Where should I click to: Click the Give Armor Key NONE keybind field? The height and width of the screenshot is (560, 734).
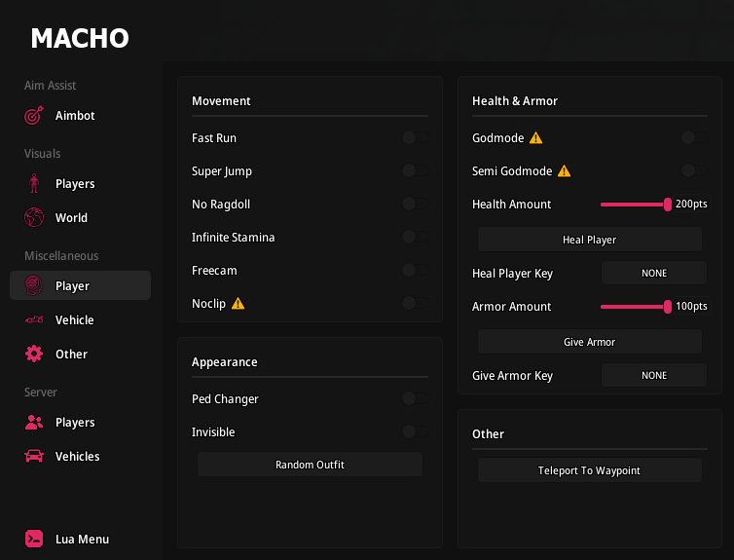(654, 376)
